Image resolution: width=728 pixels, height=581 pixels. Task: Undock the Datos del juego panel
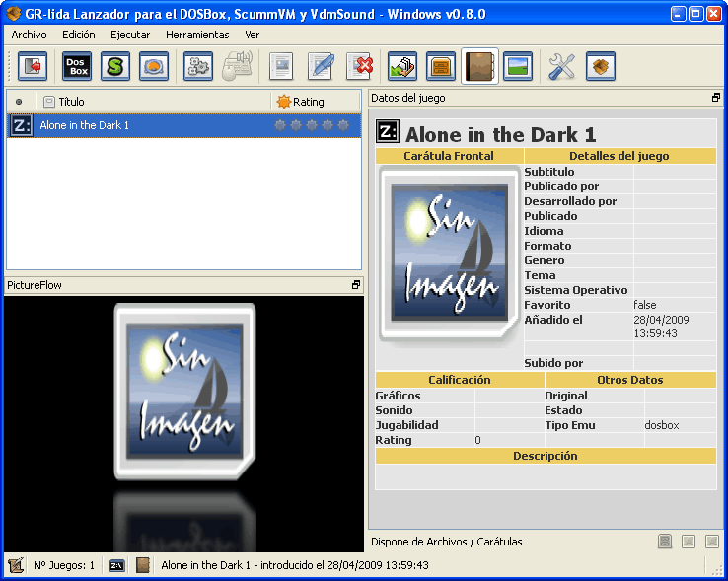click(x=715, y=98)
